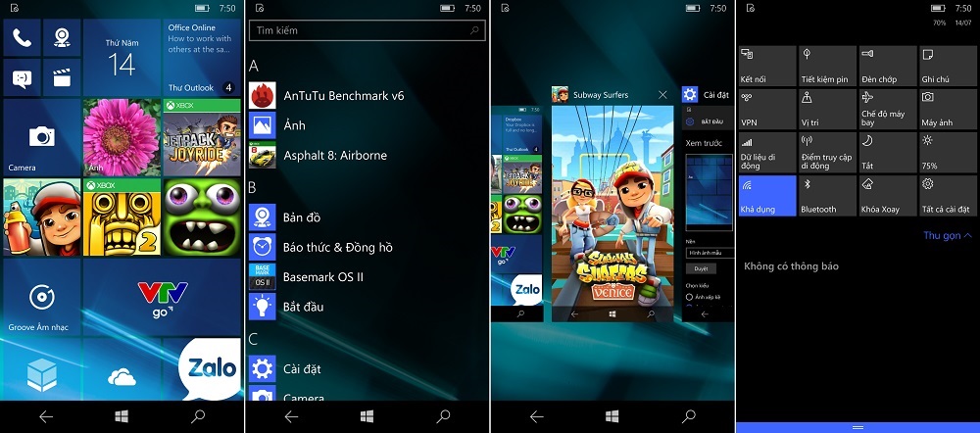
Task: Open AnTuTu Benchmark v6 in the app list
Action: pyautogui.click(x=367, y=96)
